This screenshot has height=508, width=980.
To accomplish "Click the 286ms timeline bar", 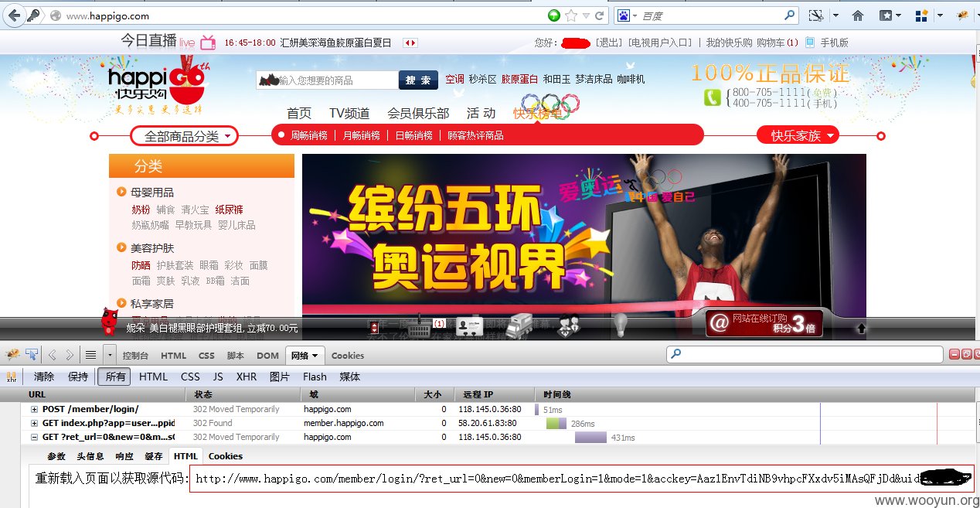I will [556, 423].
